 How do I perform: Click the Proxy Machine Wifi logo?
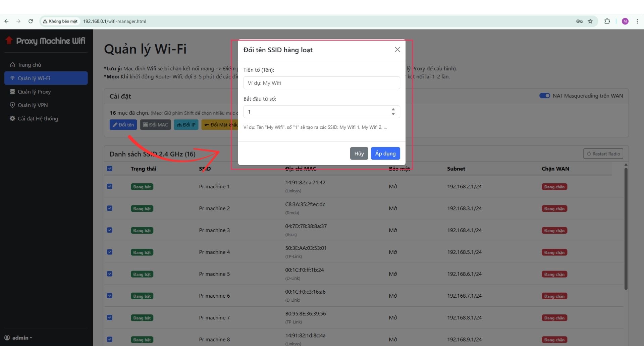[x=46, y=41]
